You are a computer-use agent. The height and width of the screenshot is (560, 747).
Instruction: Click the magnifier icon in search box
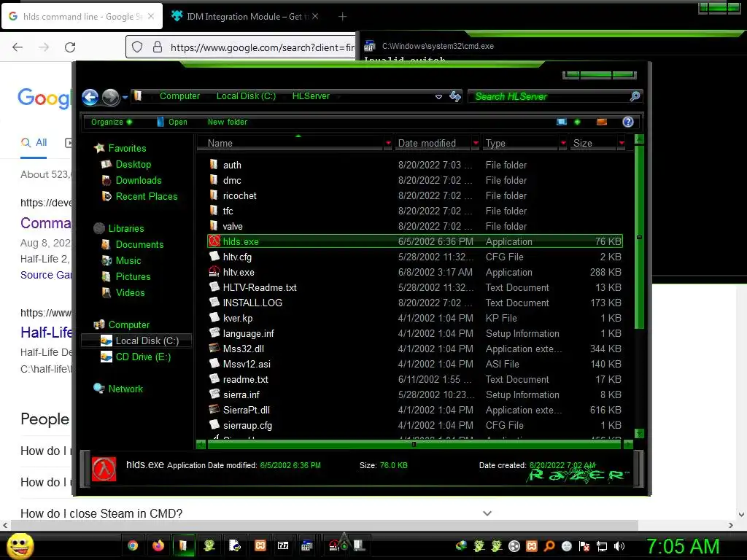click(635, 97)
